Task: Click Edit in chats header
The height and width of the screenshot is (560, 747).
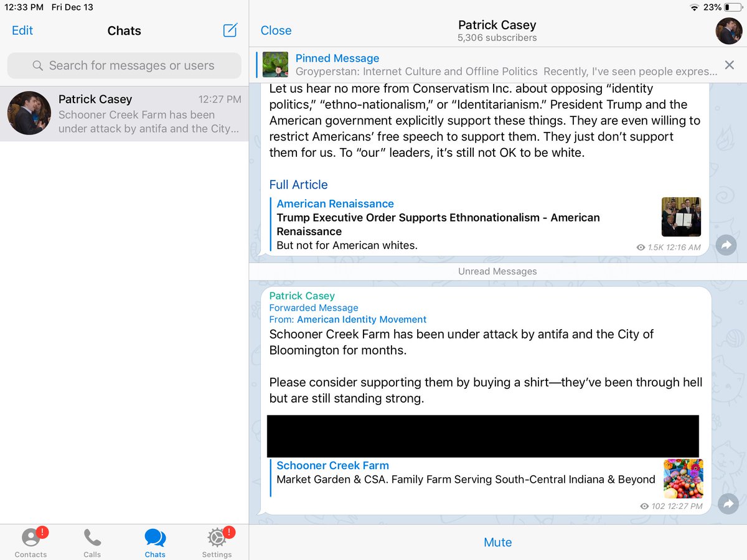Action: coord(22,30)
